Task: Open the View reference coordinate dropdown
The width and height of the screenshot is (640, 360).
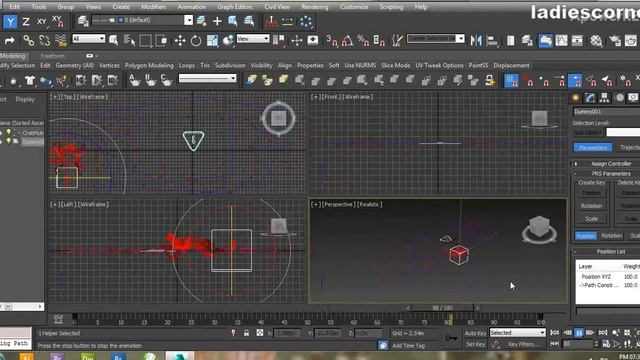Action: point(253,39)
